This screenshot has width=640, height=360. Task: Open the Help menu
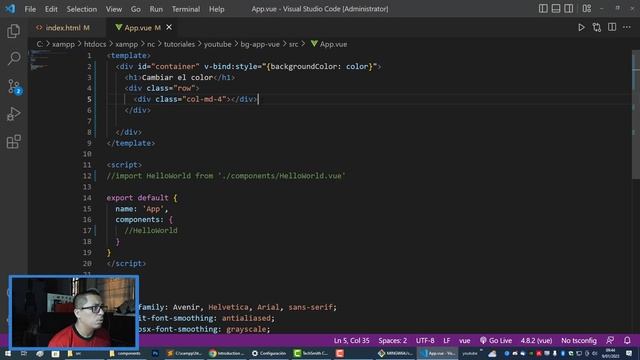pyautogui.click(x=217, y=9)
